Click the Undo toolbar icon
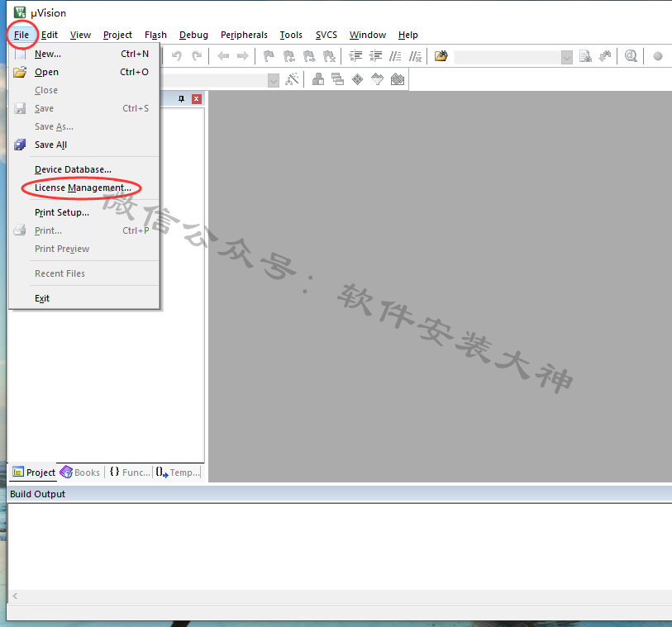Image resolution: width=672 pixels, height=627 pixels. 177,56
